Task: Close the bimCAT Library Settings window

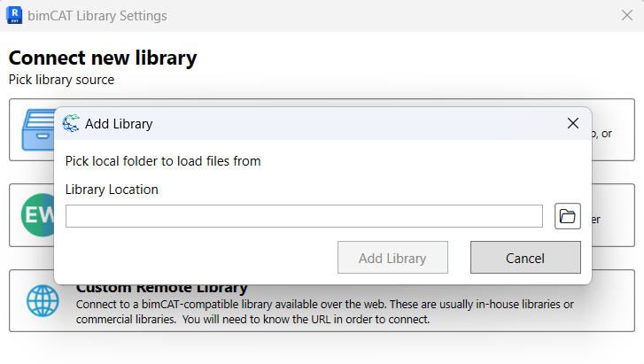Action: pos(626,15)
